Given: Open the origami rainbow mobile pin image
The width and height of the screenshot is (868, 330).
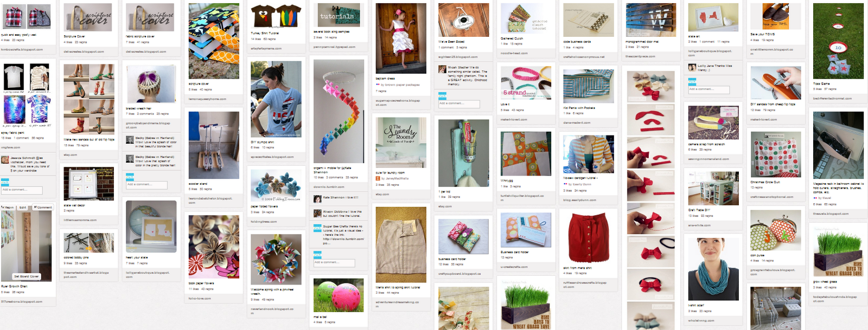Looking at the screenshot, I should [x=339, y=112].
